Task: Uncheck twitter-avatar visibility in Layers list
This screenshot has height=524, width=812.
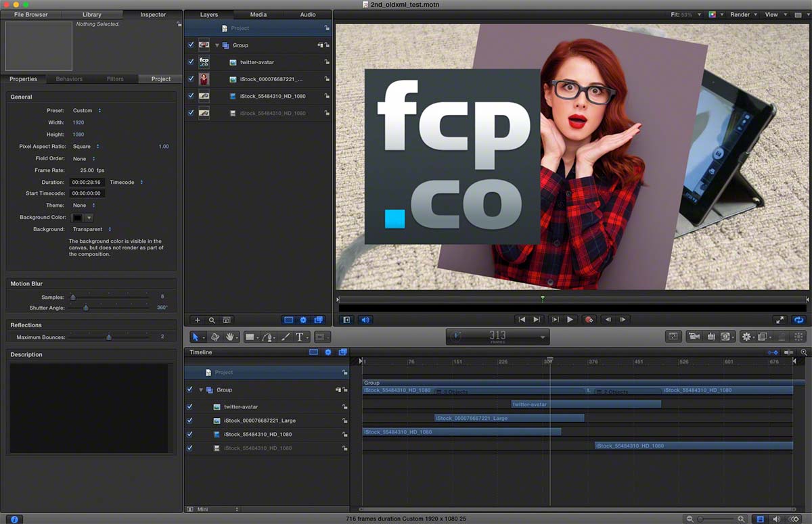Action: pos(191,62)
